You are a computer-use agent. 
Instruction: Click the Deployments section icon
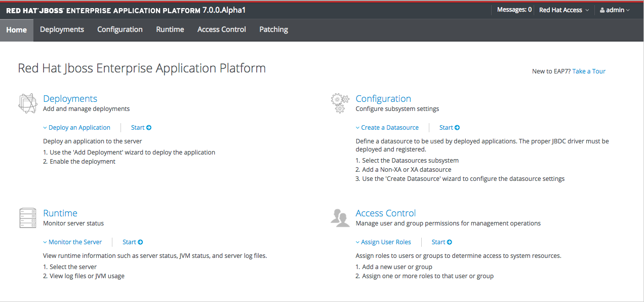28,103
